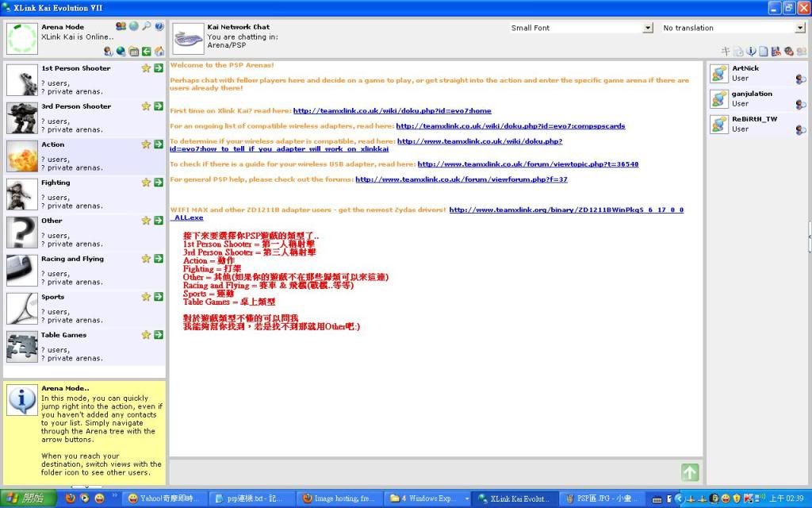Select the Other arena question mark thumbnail
Screen dimensions: 812x508
tap(21, 233)
